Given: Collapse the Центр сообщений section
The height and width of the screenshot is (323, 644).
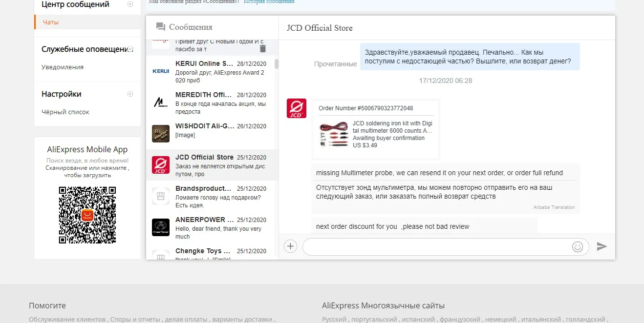Looking at the screenshot, I should click(130, 4).
